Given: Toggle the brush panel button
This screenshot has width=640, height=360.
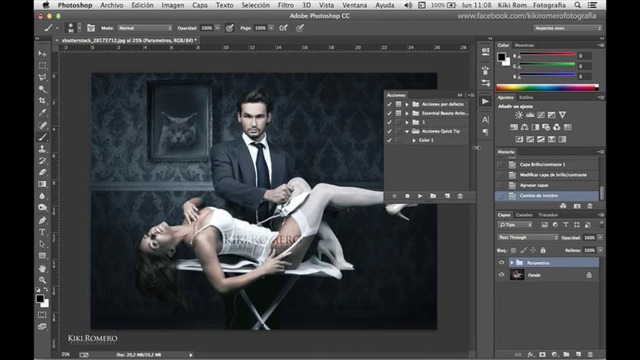Looking at the screenshot, I should point(91,28).
